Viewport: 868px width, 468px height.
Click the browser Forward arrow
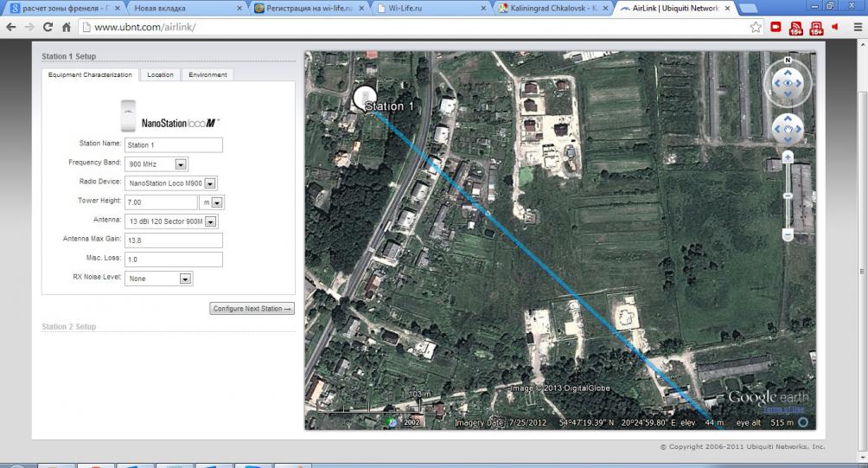29,27
